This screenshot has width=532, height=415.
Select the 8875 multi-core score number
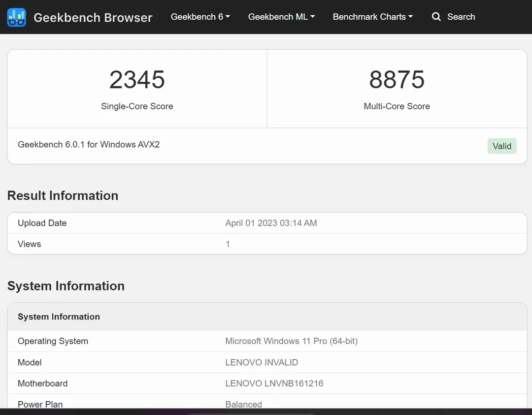(x=397, y=80)
